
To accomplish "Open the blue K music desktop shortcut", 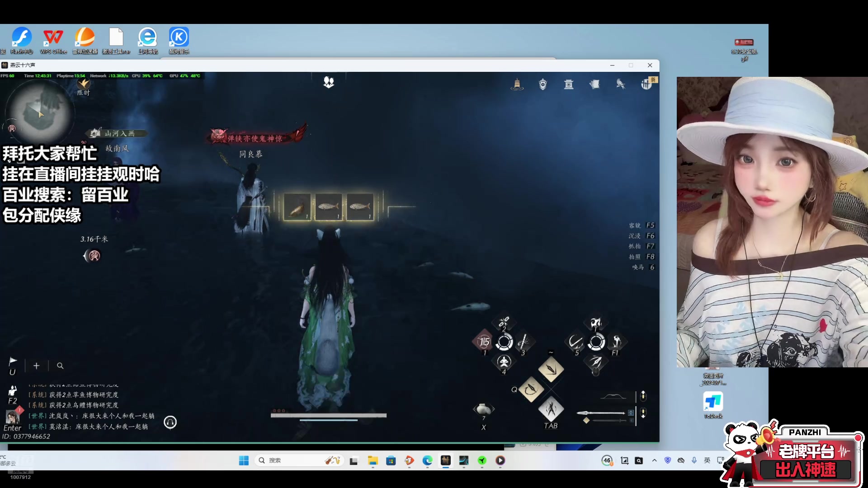I will pyautogui.click(x=179, y=41).
